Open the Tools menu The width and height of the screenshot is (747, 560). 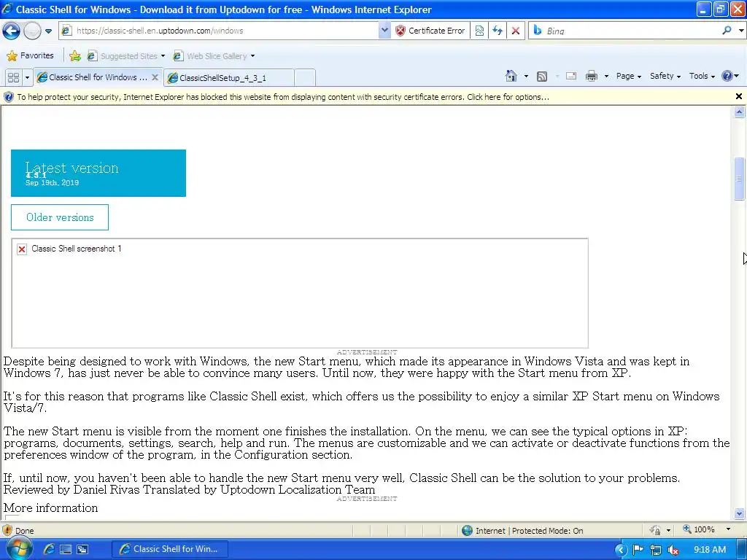pos(702,76)
